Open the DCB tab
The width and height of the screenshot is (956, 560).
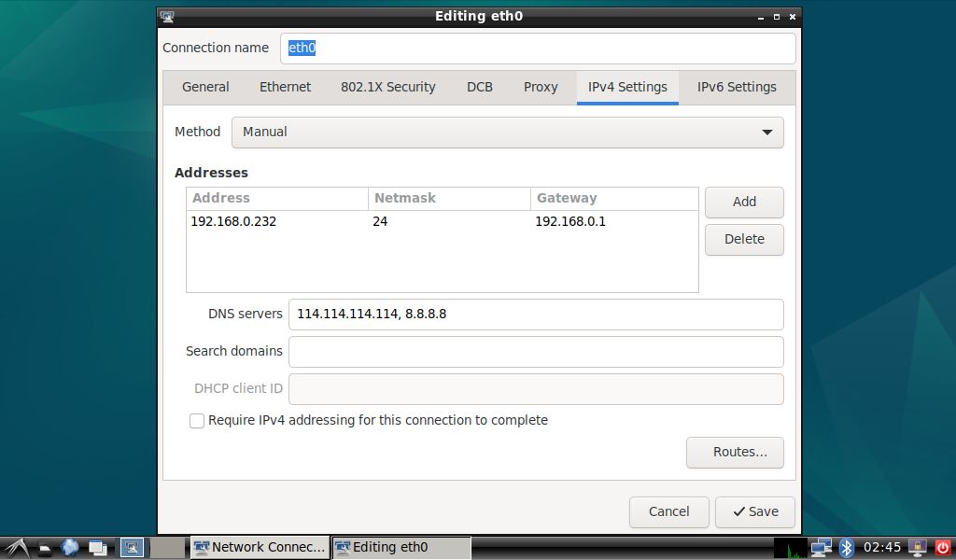tap(480, 87)
